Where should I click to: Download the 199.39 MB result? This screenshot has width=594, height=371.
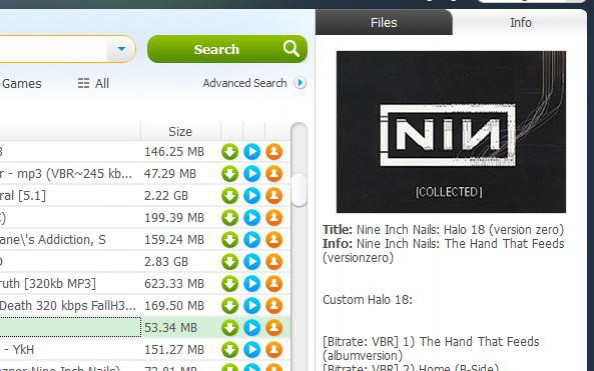(230, 218)
